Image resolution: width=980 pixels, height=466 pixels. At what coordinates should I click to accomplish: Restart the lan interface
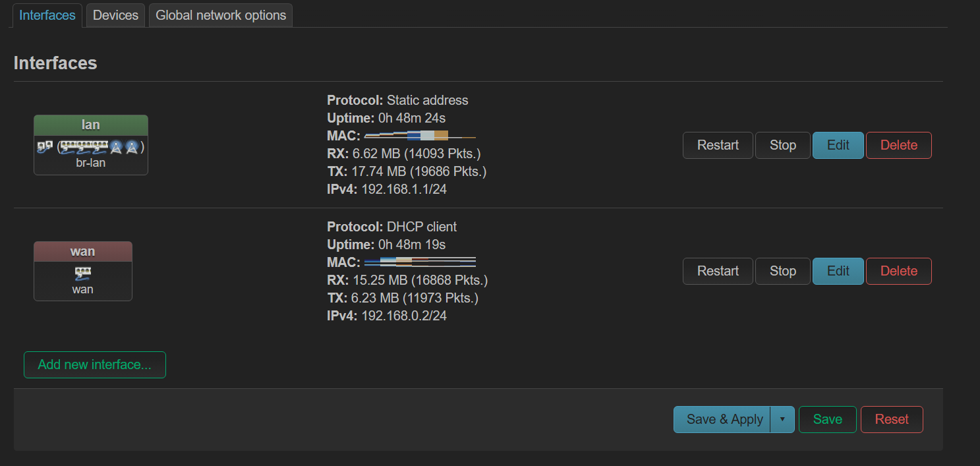[718, 145]
